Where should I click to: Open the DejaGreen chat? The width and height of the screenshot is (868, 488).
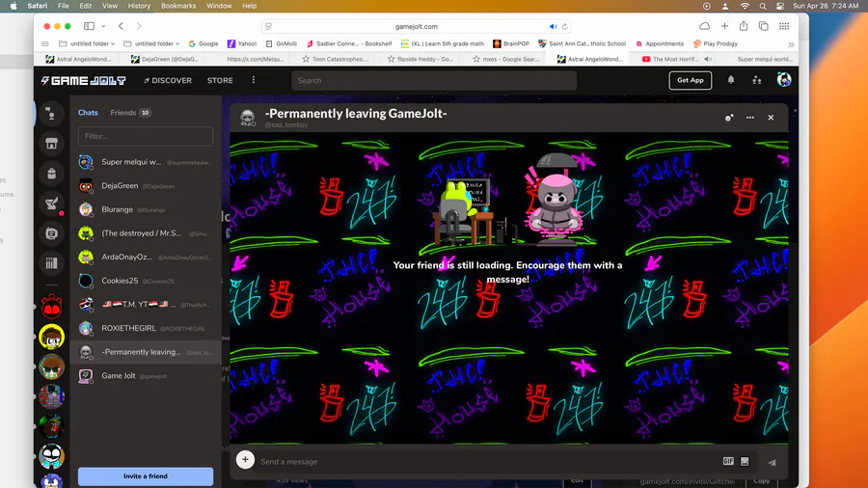(x=146, y=186)
